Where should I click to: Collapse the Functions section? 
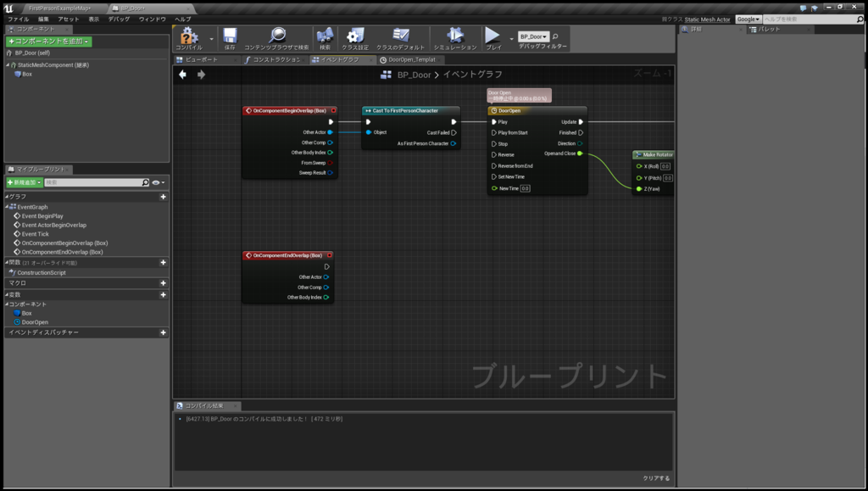click(x=7, y=262)
